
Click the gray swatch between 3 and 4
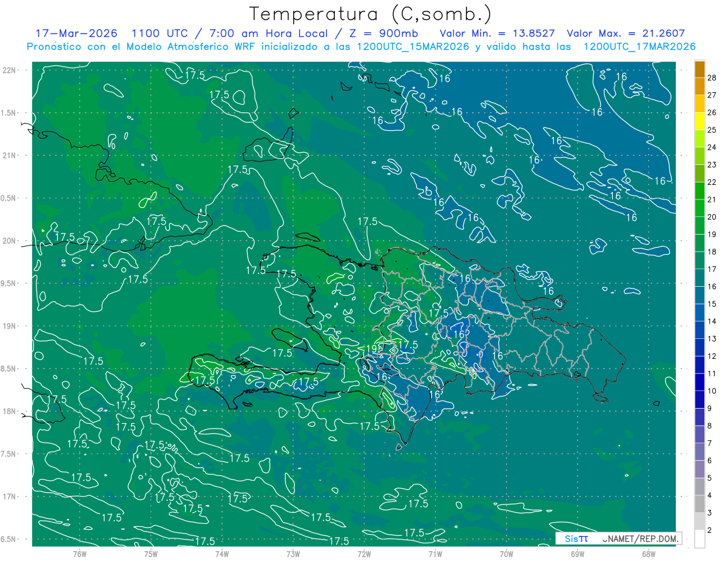(699, 504)
